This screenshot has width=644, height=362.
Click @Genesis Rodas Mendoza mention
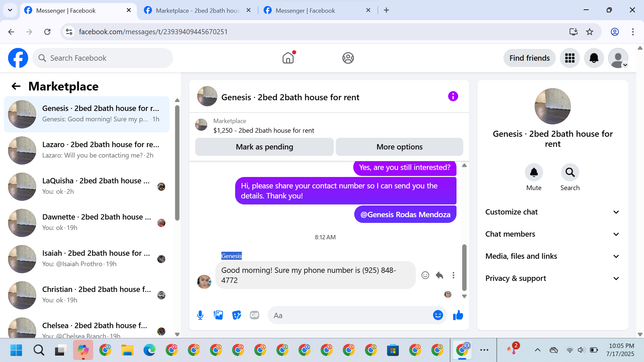[x=405, y=215]
